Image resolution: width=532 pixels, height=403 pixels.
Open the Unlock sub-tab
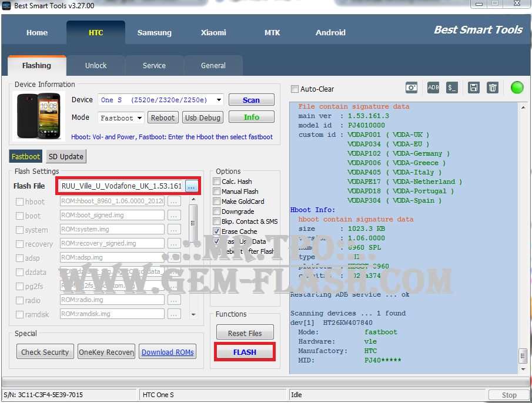point(96,65)
